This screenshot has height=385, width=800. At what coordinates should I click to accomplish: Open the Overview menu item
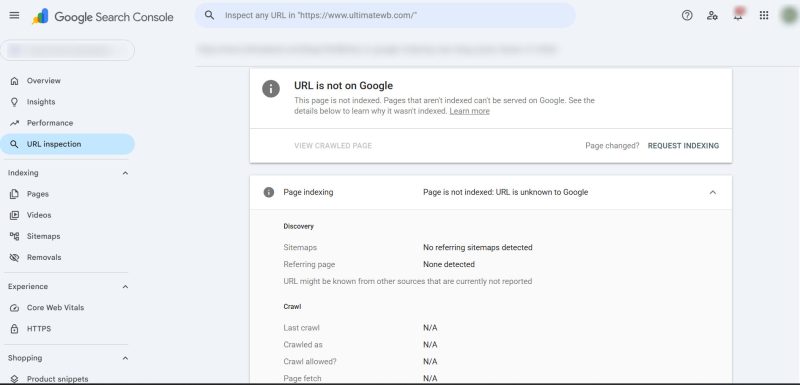pos(67,81)
